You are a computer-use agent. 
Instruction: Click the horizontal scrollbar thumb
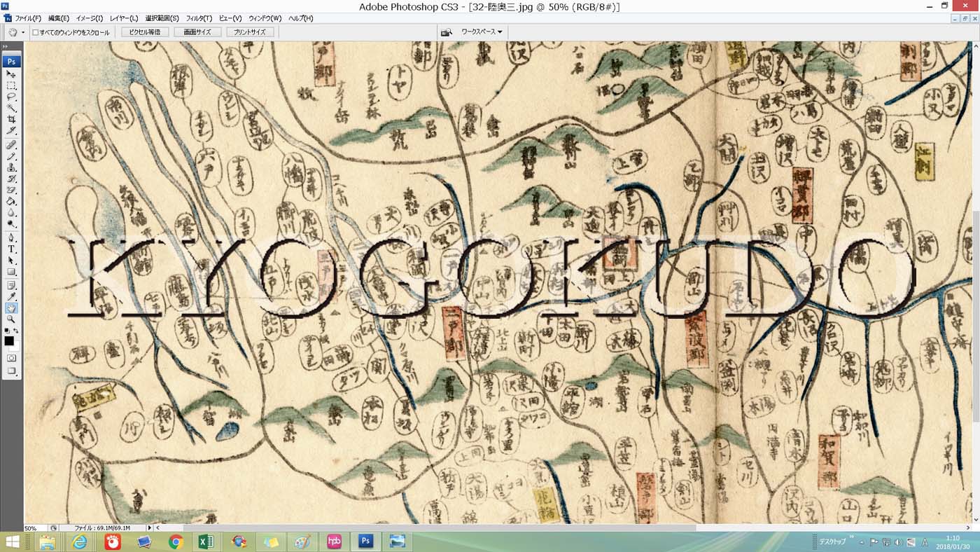[x=440, y=528]
